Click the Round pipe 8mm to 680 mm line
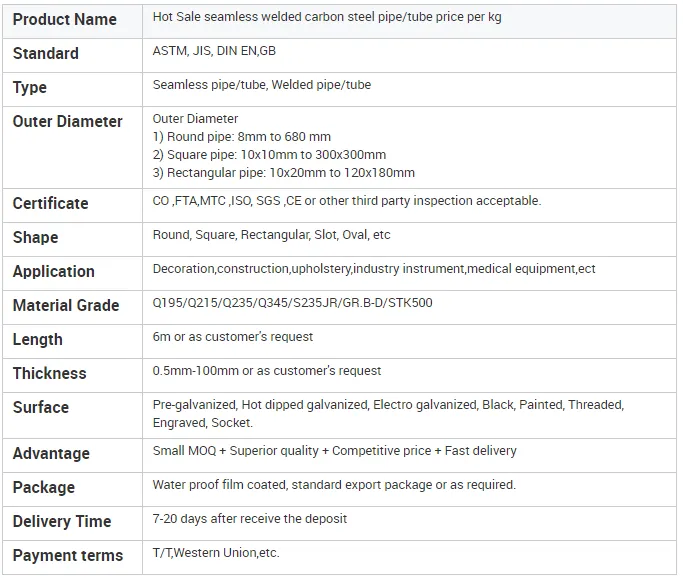This screenshot has width=683, height=578. [241, 137]
